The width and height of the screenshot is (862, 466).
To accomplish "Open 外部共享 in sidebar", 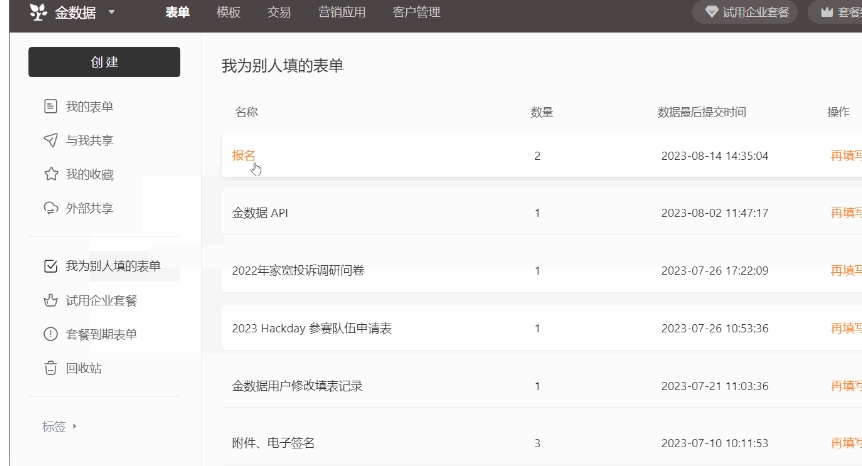I will point(89,208).
